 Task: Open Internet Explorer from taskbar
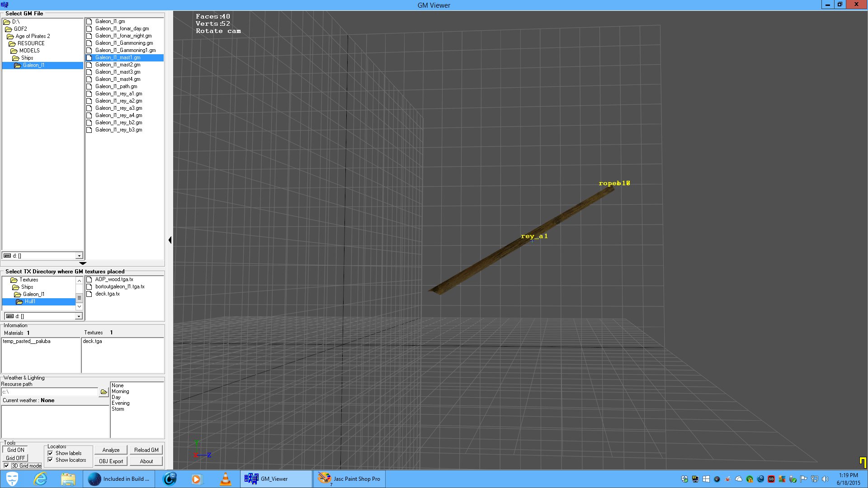40,479
